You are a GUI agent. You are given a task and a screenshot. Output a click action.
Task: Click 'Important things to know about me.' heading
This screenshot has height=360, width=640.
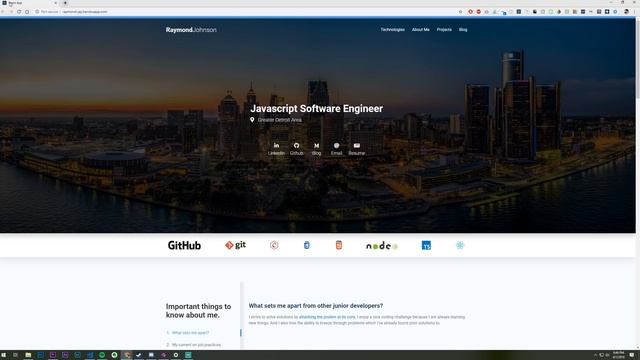click(x=198, y=311)
